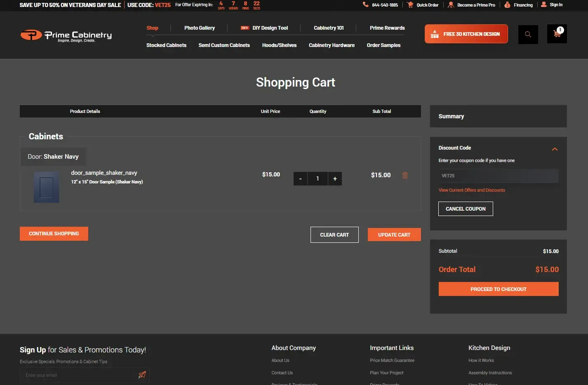Open Quick Order link

pos(428,5)
